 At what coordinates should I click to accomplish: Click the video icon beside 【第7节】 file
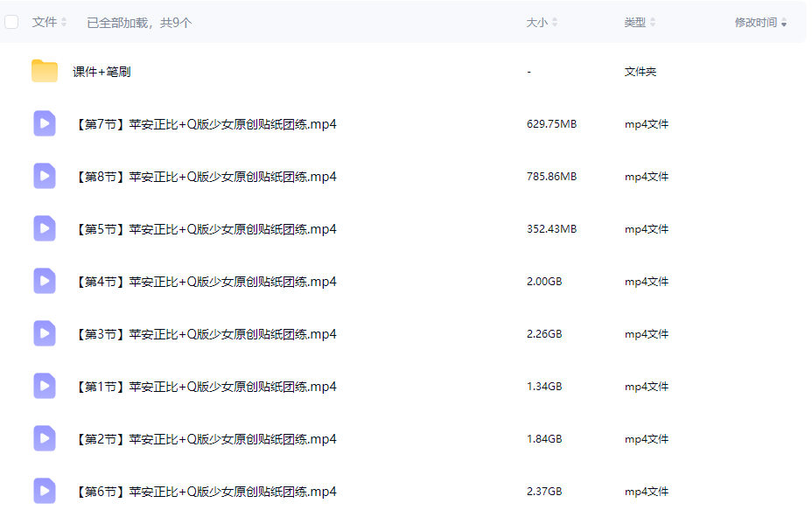44,123
